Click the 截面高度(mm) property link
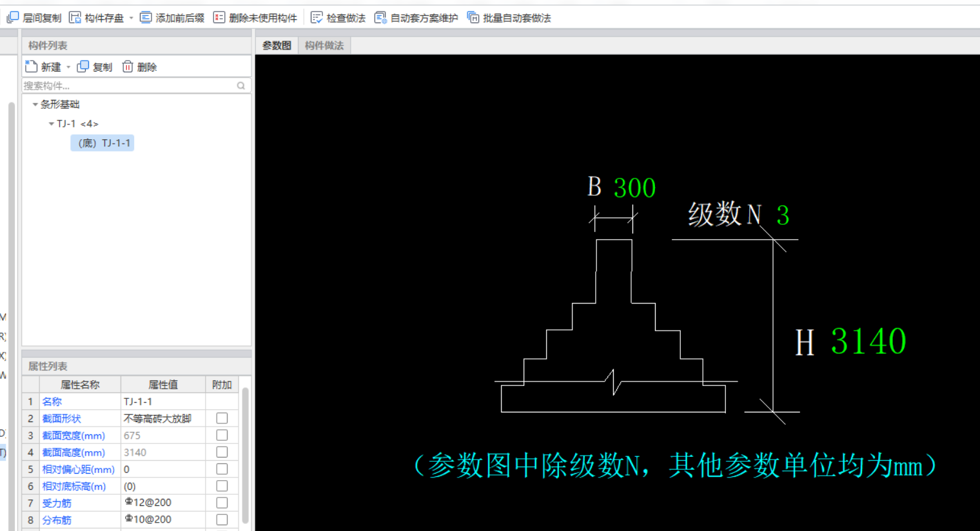This screenshot has width=980, height=531. [73, 452]
